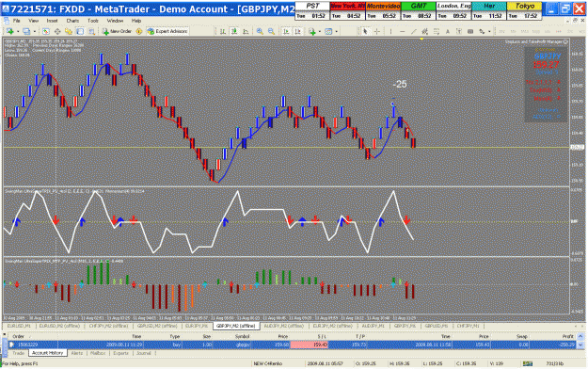Open the Help menu

click(136, 21)
